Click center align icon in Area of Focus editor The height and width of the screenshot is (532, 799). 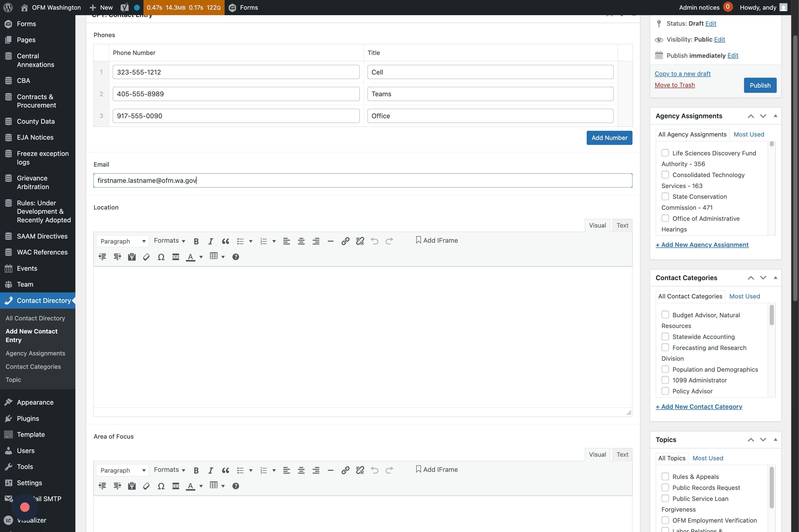[x=301, y=470]
